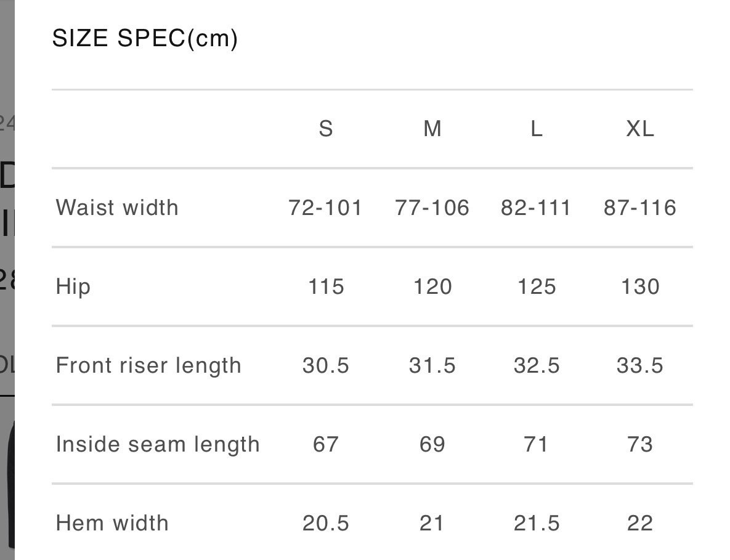Click the Hip row label
Viewport: 730px width, 560px height.
(x=73, y=286)
